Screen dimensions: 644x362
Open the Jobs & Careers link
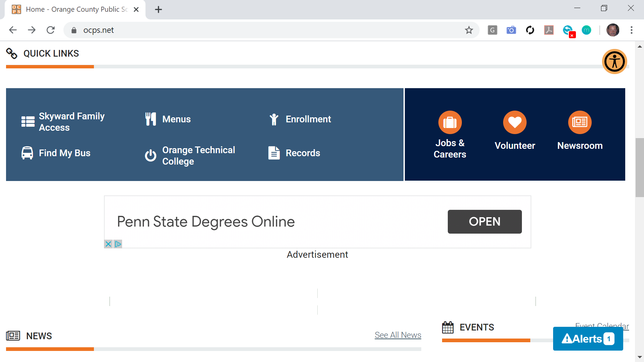pos(450,148)
